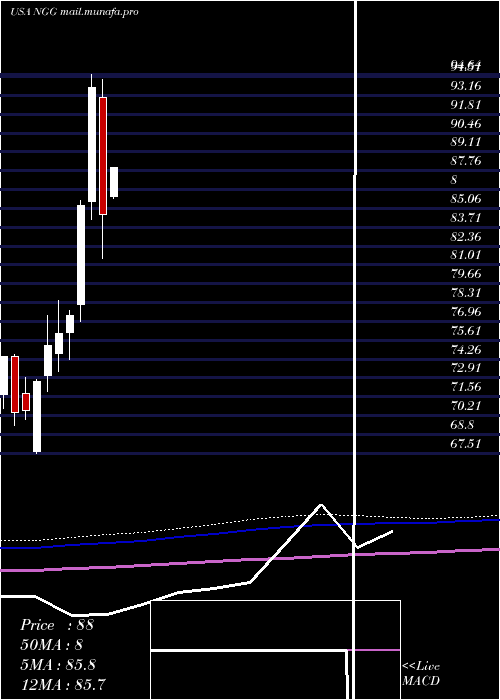This screenshot has width=500, height=700.
Task: Click the 74.26 price axis label
Action: 466,349
